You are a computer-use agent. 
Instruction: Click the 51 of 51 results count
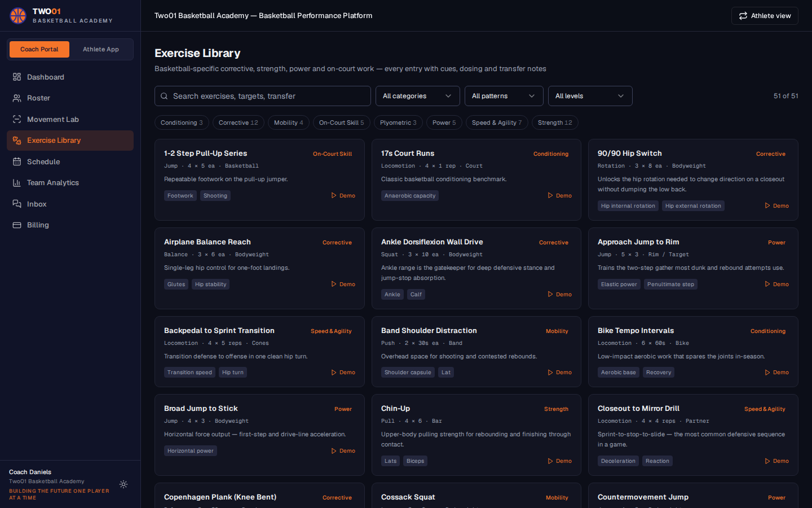786,96
